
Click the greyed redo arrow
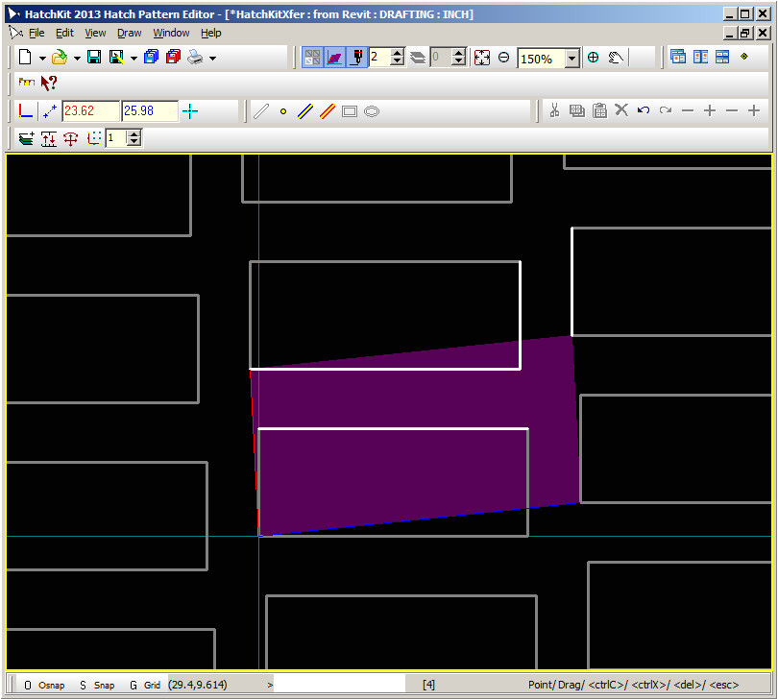click(x=666, y=110)
